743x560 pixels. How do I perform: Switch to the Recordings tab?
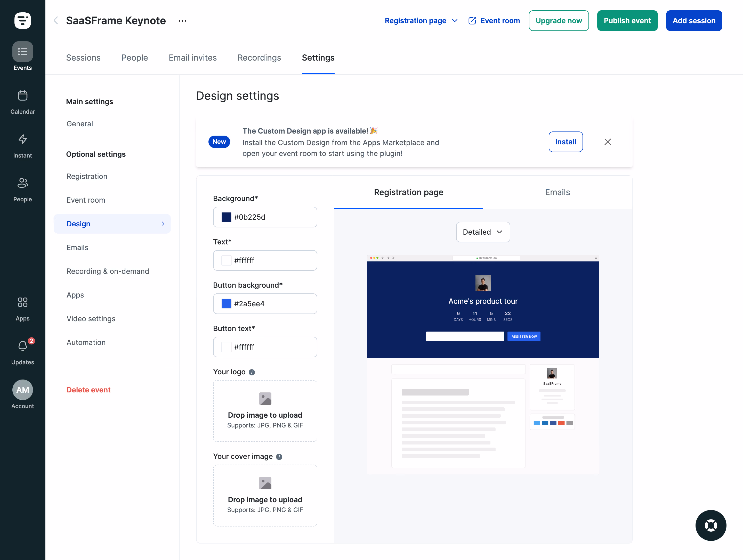coord(259,58)
